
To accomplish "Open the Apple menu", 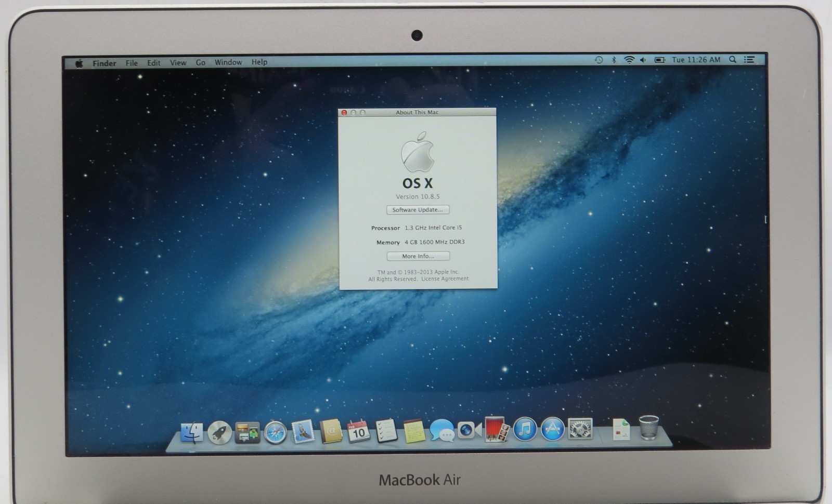I will point(79,63).
